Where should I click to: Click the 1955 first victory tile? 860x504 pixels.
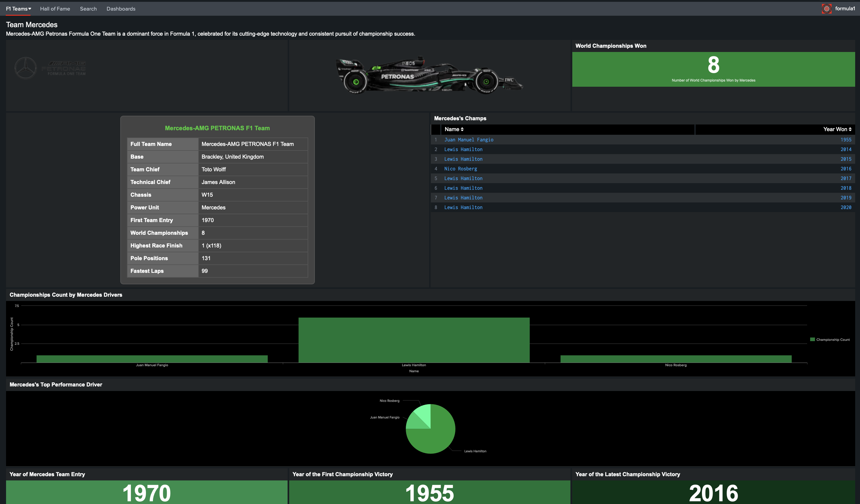430,493
